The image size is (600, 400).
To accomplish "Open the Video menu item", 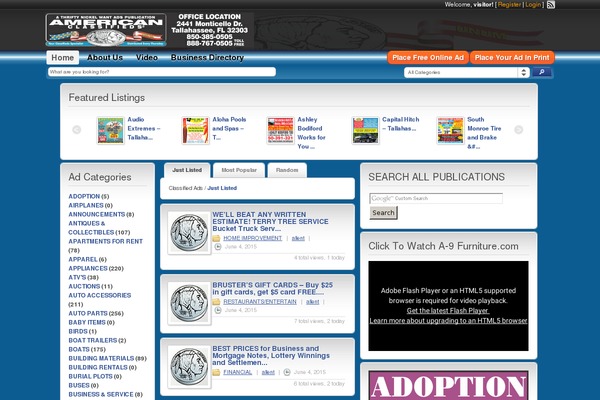I will (x=147, y=57).
